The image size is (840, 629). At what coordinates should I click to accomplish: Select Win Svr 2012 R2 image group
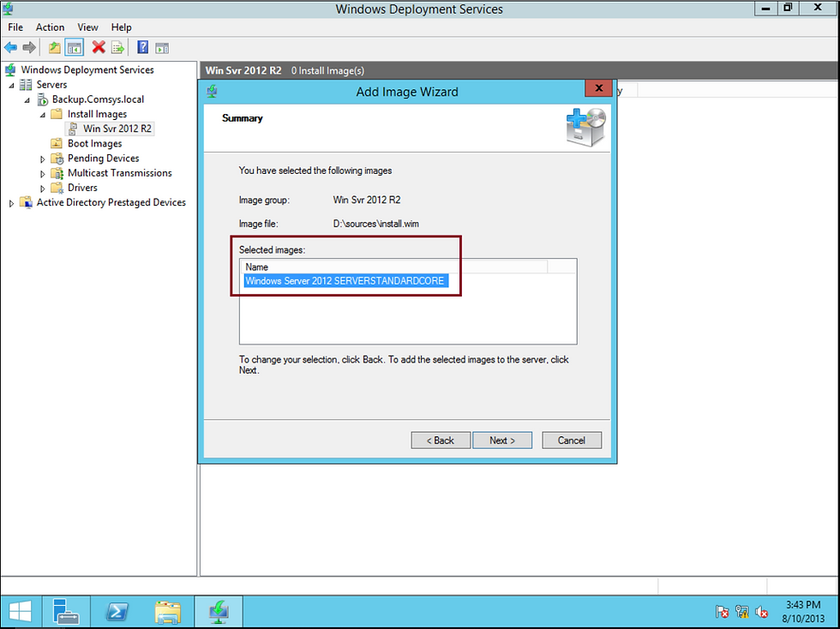[117, 129]
